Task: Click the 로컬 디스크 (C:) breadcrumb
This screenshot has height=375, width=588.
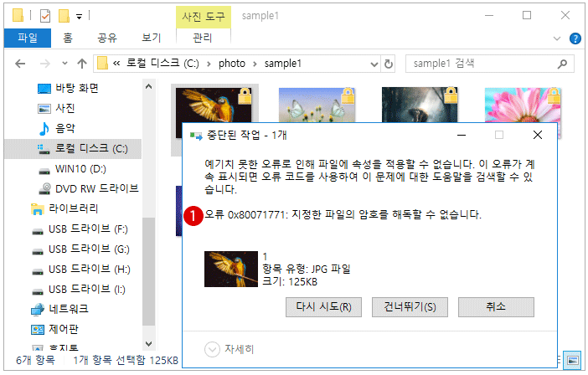Action: [162, 64]
